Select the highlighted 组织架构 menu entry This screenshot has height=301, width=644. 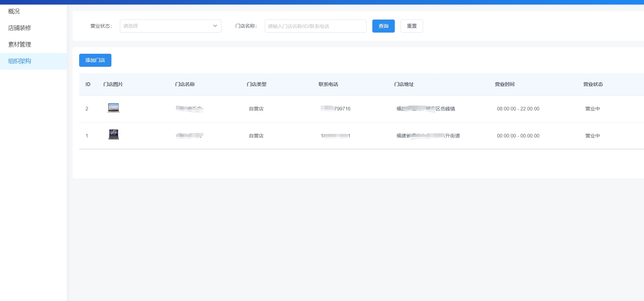20,61
